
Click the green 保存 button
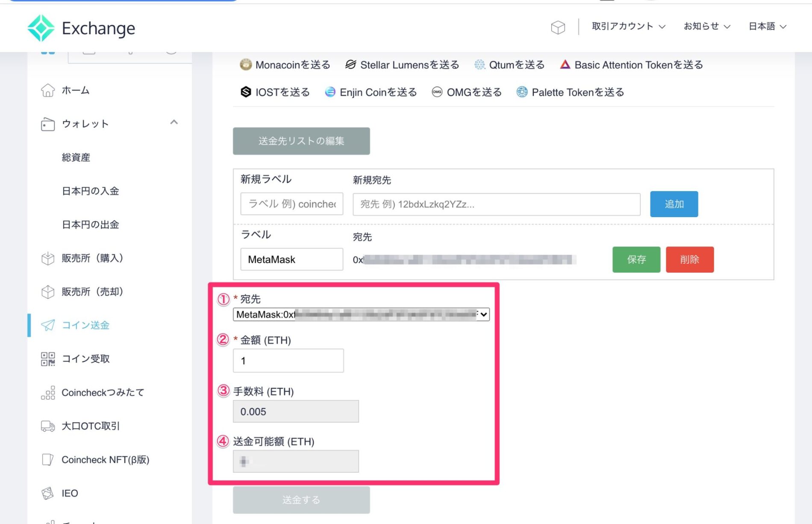tap(636, 259)
